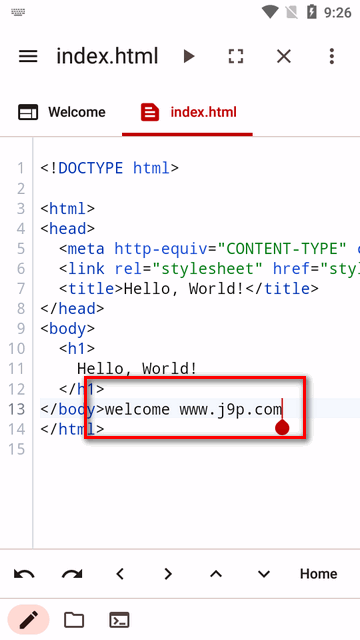
Task: Open the file browser folder icon
Action: click(74, 620)
